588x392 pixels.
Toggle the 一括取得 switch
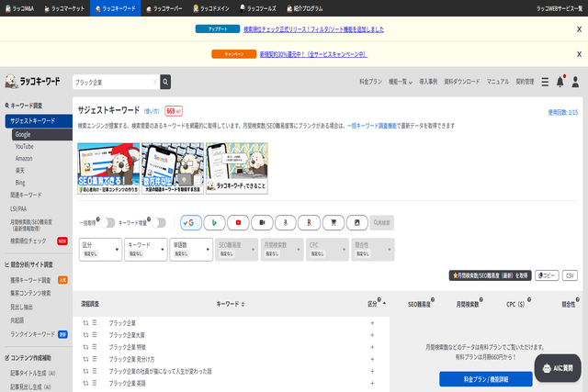[109, 222]
